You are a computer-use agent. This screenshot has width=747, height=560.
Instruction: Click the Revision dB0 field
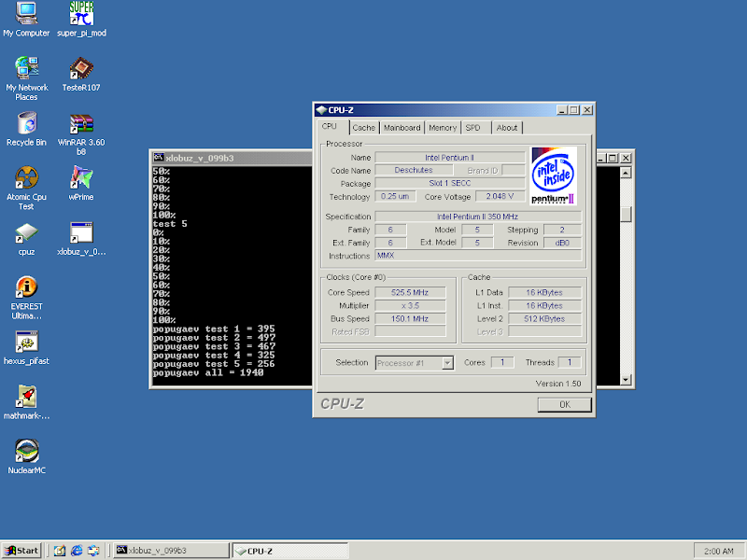click(562, 243)
